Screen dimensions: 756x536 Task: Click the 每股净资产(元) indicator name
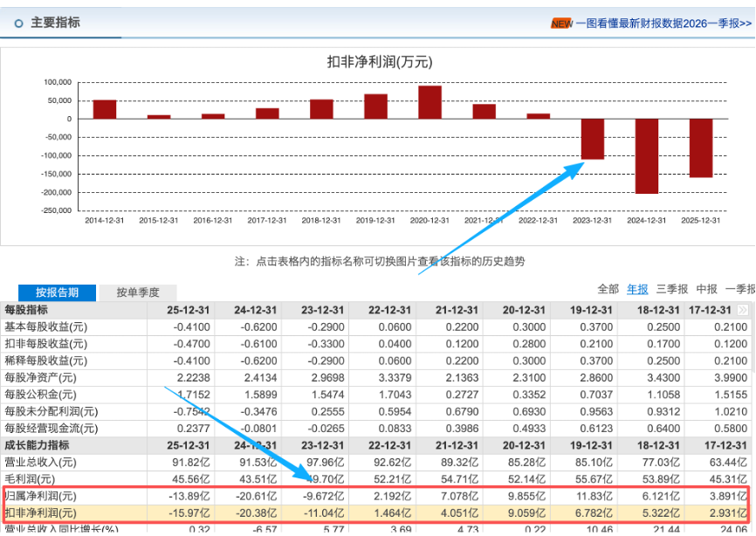pyautogui.click(x=40, y=378)
